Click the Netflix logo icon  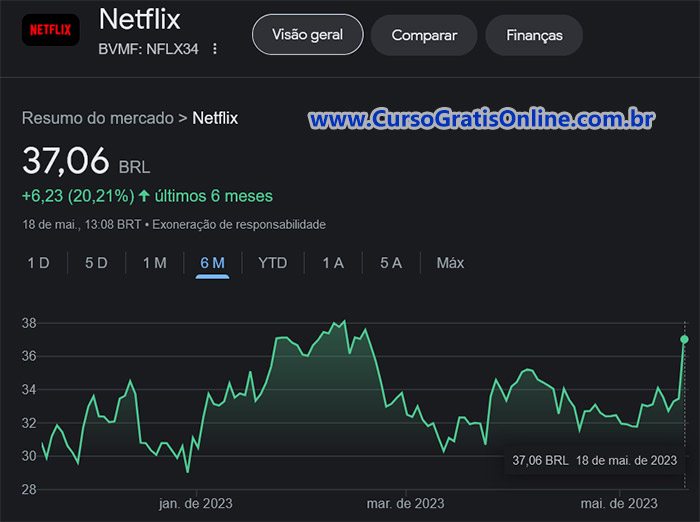50,30
